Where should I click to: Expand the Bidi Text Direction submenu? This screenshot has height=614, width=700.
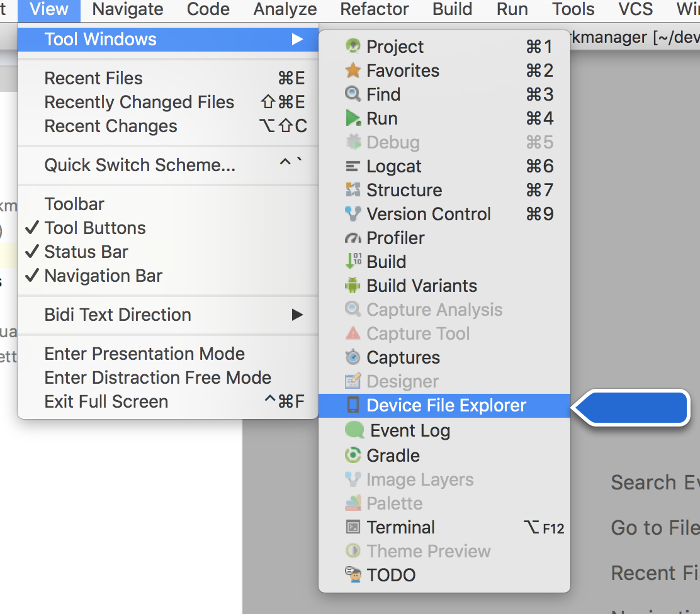point(117,315)
